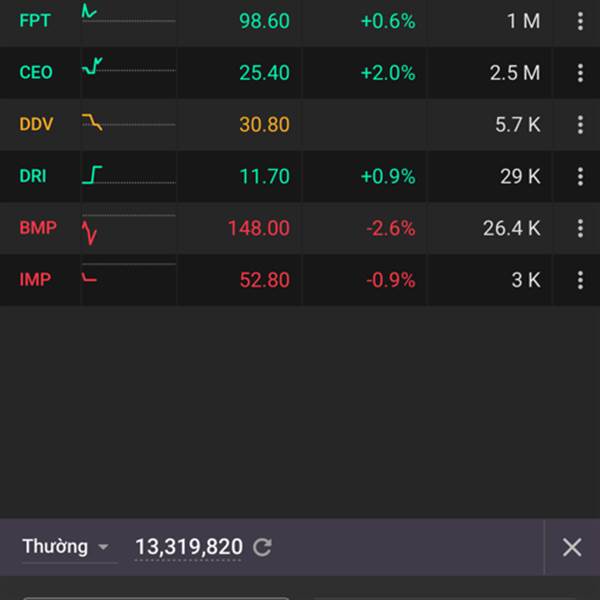The image size is (600, 600).
Task: Open the three-dot menu for IMP
Action: pos(580,280)
